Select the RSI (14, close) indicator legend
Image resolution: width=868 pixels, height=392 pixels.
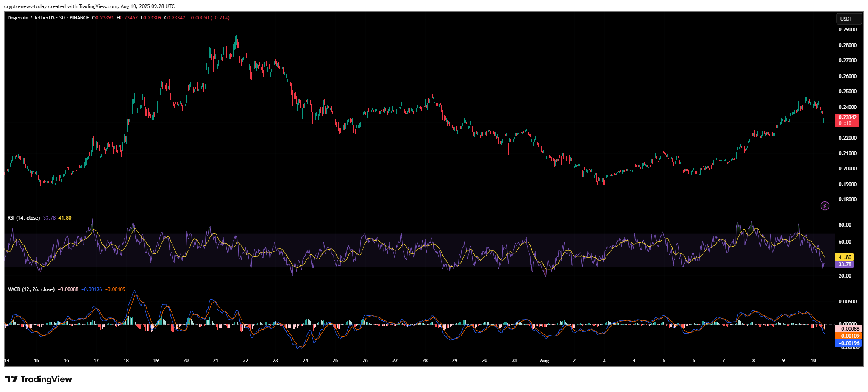click(24, 218)
